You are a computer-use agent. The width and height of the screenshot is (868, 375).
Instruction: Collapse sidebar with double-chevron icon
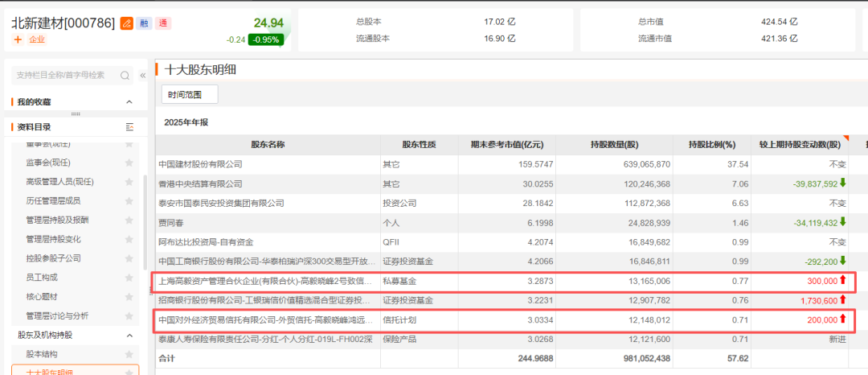click(x=143, y=75)
